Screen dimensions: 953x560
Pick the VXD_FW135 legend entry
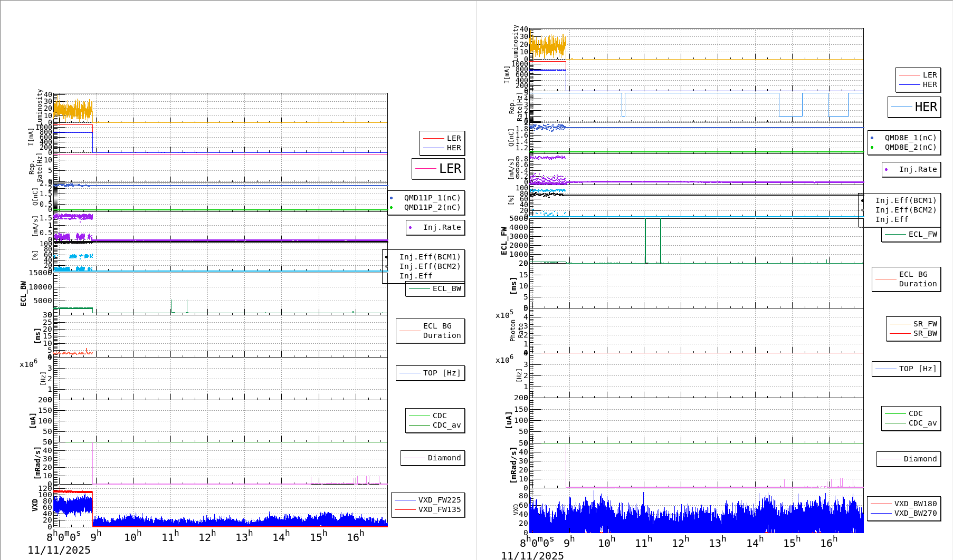click(x=439, y=510)
